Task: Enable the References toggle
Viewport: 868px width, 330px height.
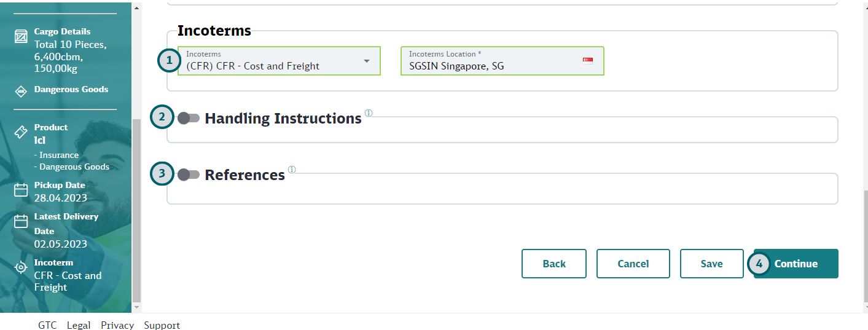Action: 189,175
